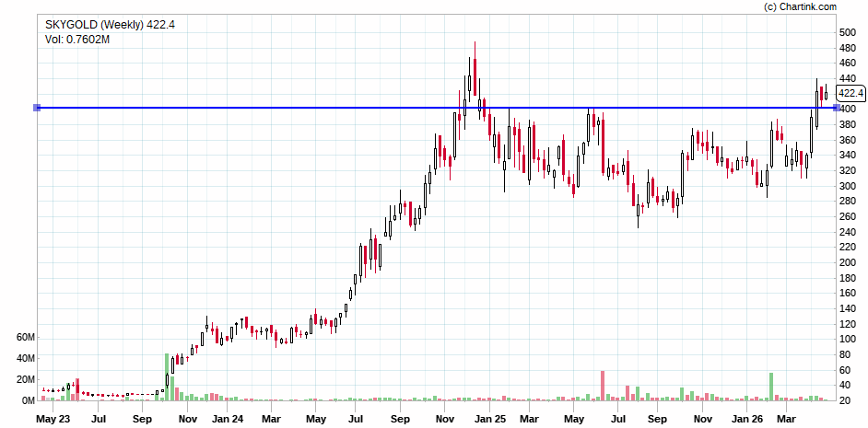Image resolution: width=868 pixels, height=428 pixels.
Task: Click the left handle of the blue horizontal line
Action: pyautogui.click(x=37, y=108)
